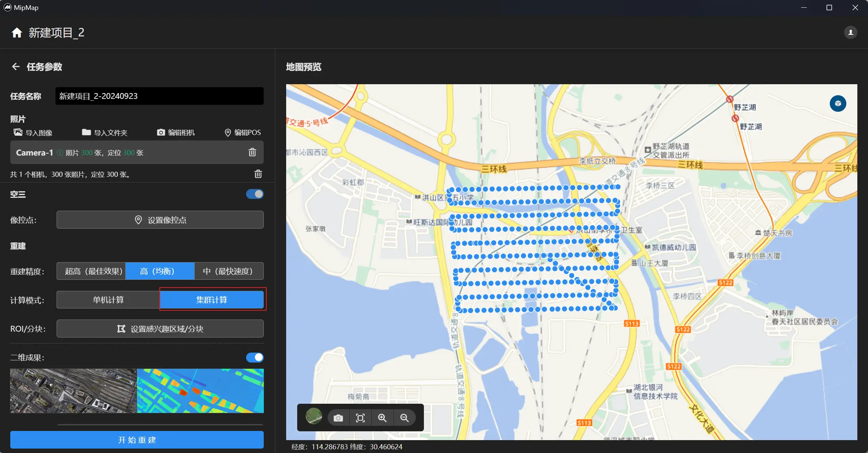The image size is (868, 453).
Task: Select 单机计算 compute mode
Action: (x=108, y=300)
